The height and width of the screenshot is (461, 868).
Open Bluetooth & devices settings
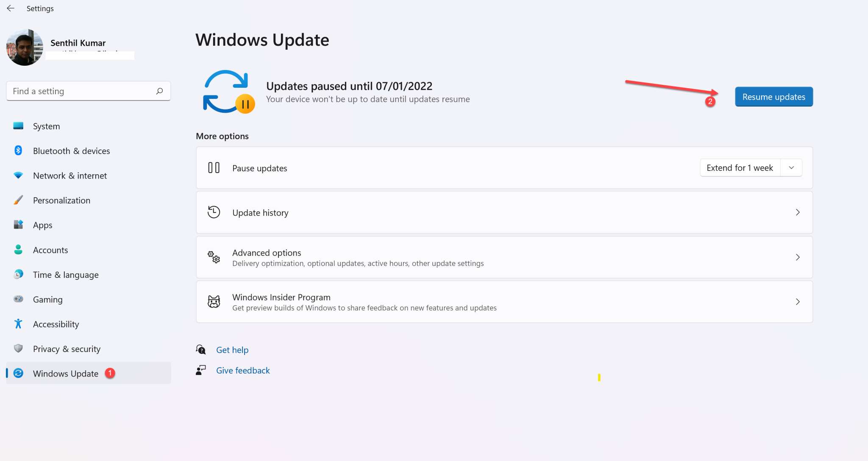point(19,151)
